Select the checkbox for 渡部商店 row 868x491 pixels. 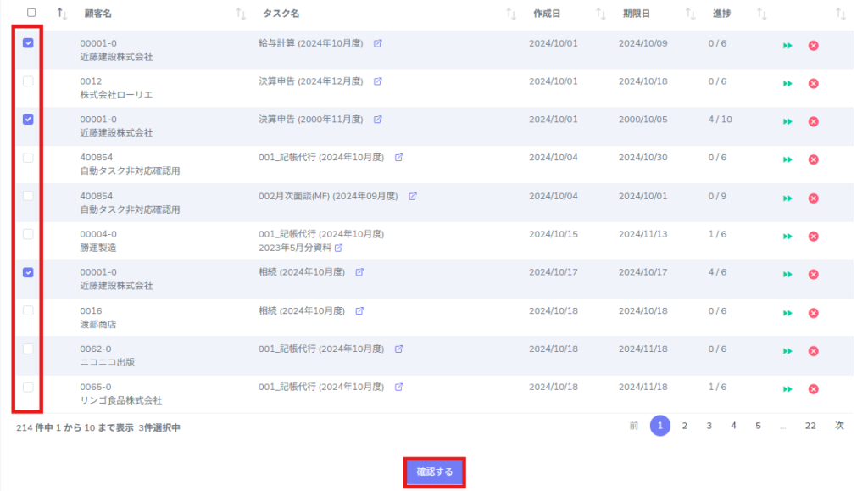[x=28, y=310]
